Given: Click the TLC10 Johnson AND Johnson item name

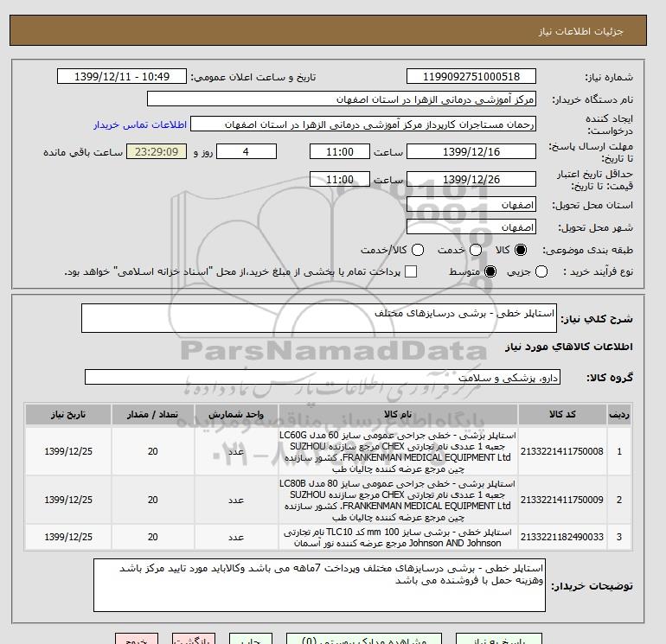Looking at the screenshot, I should (398, 538).
